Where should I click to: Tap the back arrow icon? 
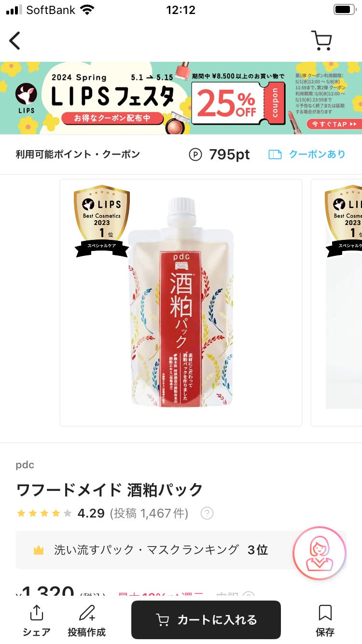coord(15,41)
